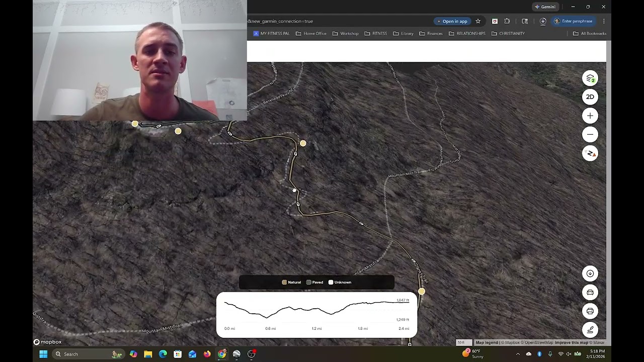Open File Explorer from the taskbar
The height and width of the screenshot is (362, 644).
pyautogui.click(x=148, y=354)
